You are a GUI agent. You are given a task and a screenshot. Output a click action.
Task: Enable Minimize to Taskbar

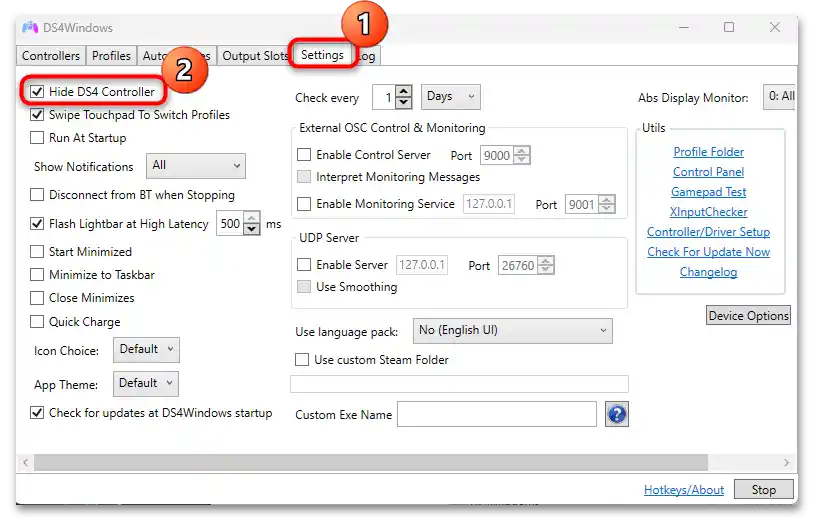point(37,275)
